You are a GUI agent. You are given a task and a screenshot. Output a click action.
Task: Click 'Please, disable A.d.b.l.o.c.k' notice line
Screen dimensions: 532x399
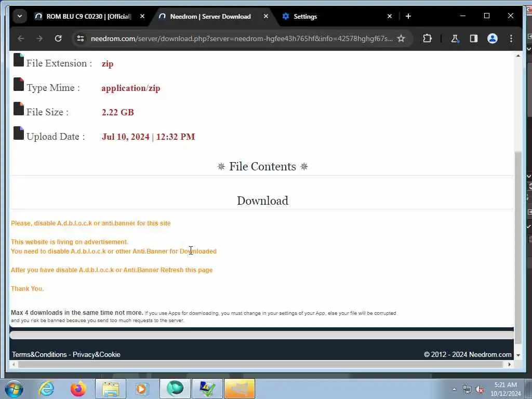pos(90,223)
